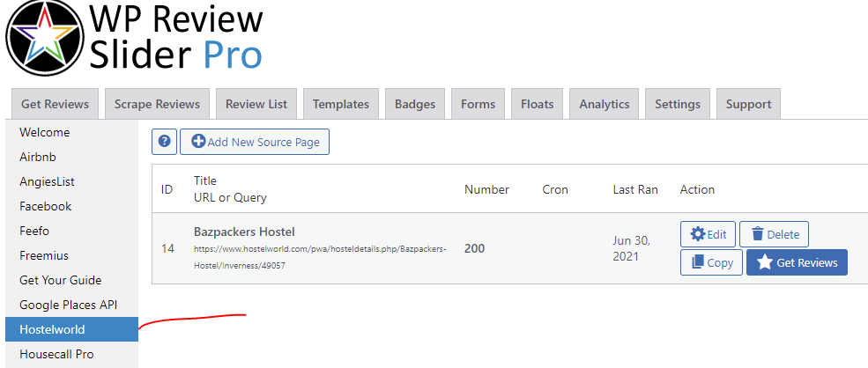View the Analytics tab

point(604,104)
